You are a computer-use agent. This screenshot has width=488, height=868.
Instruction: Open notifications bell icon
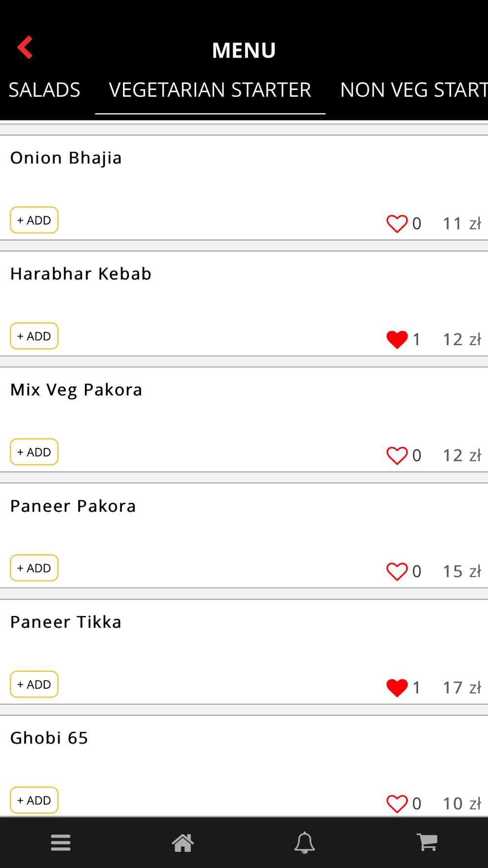[305, 843]
